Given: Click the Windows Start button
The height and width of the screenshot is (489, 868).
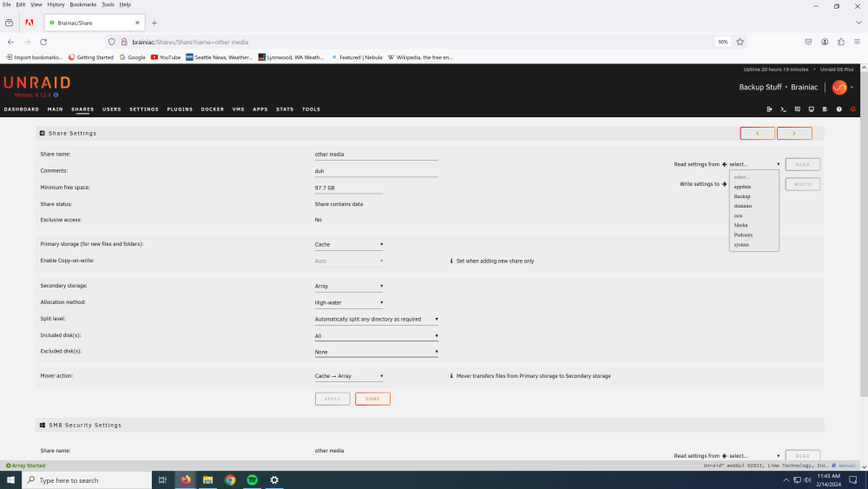Looking at the screenshot, I should (x=10, y=480).
